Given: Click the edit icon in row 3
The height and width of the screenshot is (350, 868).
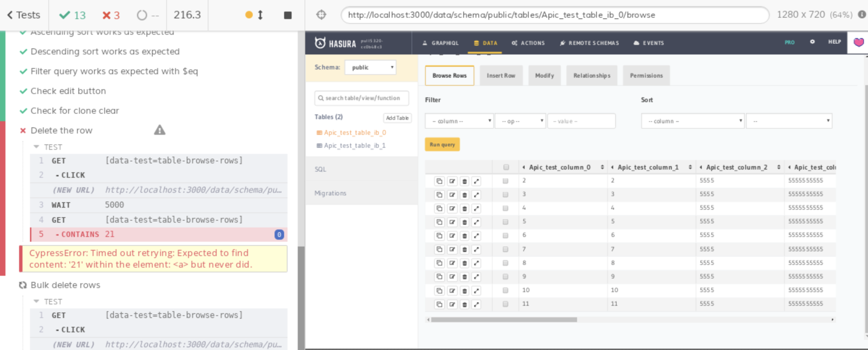Looking at the screenshot, I should (452, 195).
